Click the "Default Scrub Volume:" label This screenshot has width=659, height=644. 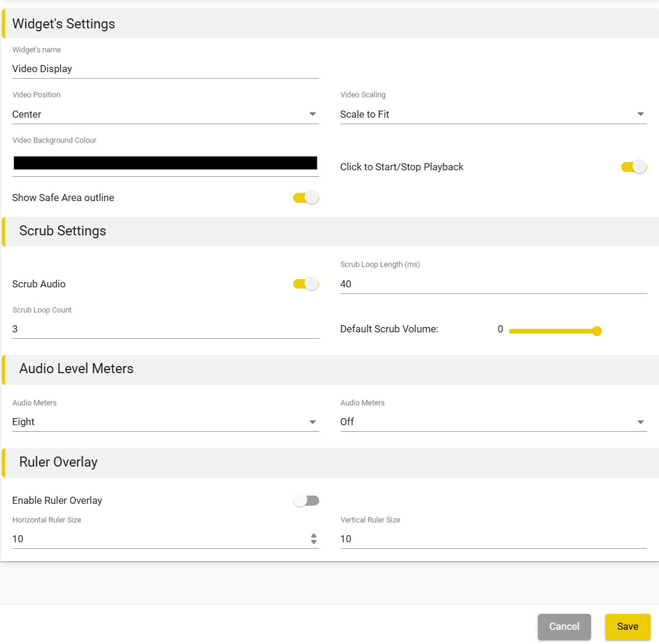[389, 329]
